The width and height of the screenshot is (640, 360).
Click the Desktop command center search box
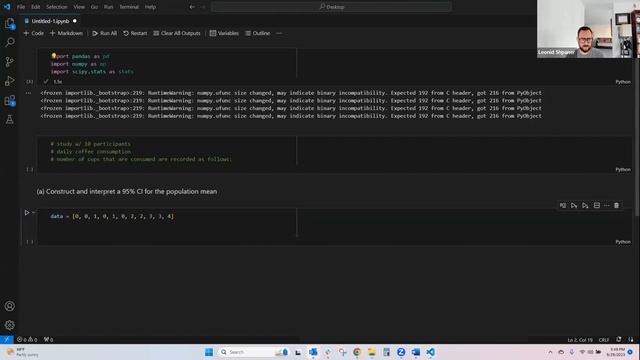pos(331,7)
